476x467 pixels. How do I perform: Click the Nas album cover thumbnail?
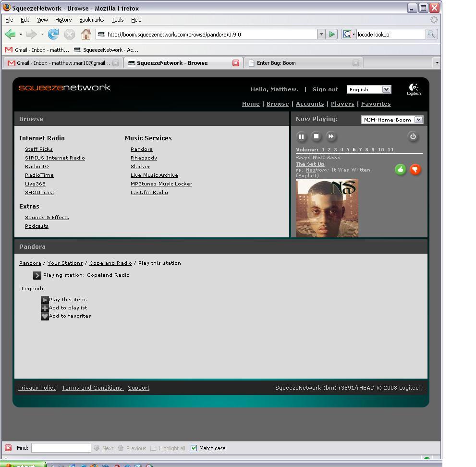click(x=327, y=208)
